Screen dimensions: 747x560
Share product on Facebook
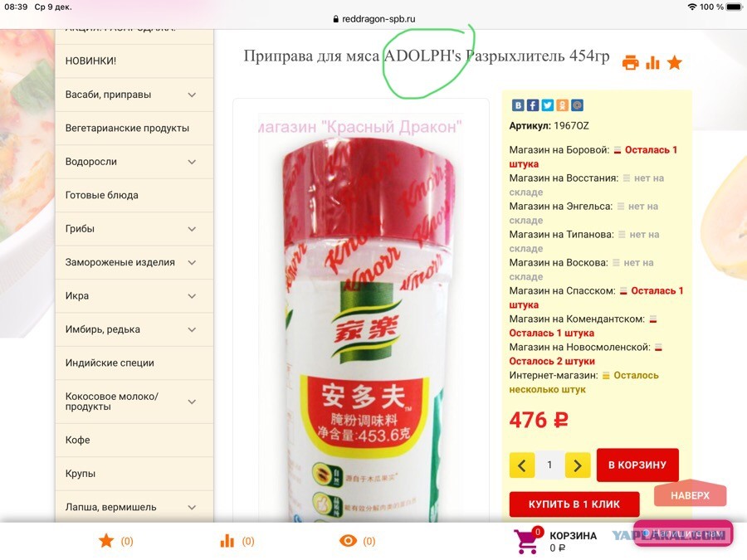533,105
